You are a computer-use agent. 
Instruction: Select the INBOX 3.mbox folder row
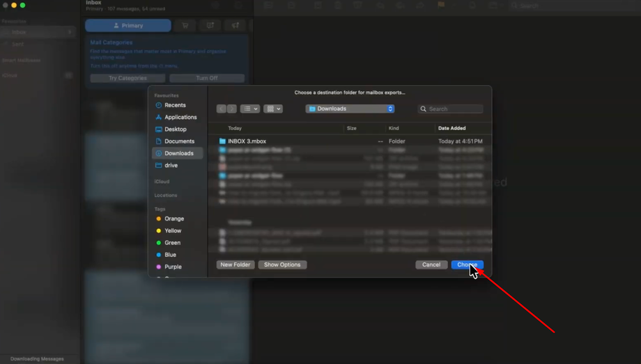point(350,141)
